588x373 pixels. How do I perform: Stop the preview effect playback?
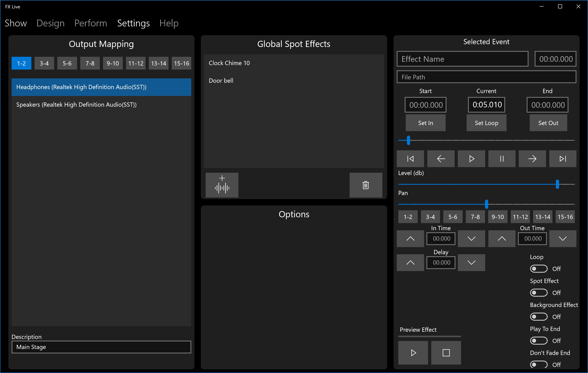446,353
